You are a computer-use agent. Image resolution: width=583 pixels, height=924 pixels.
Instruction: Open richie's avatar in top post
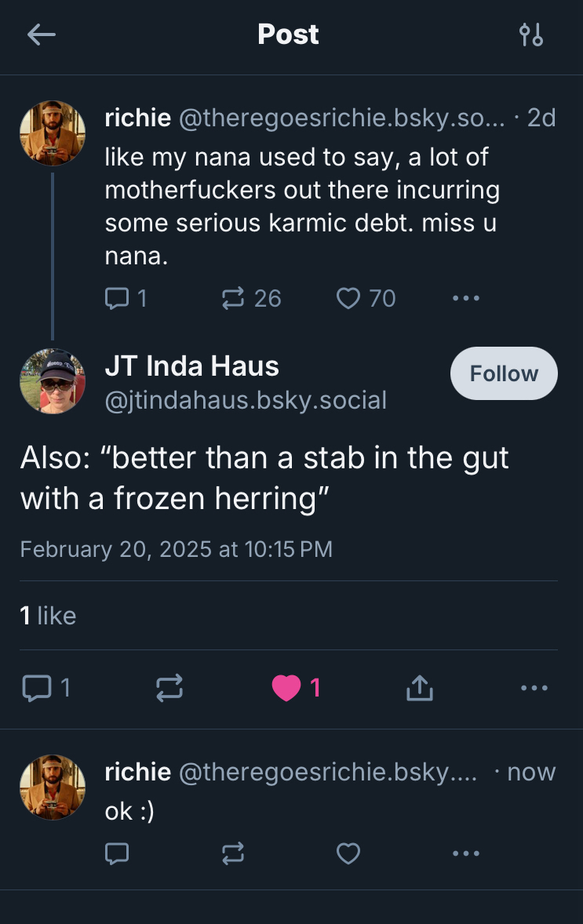pos(53,133)
